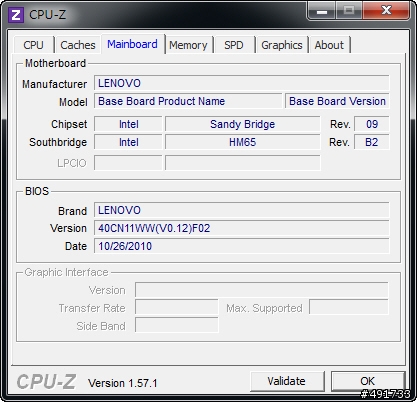The height and width of the screenshot is (402, 417).
Task: Click the Manufacturer label
Action: pos(55,84)
